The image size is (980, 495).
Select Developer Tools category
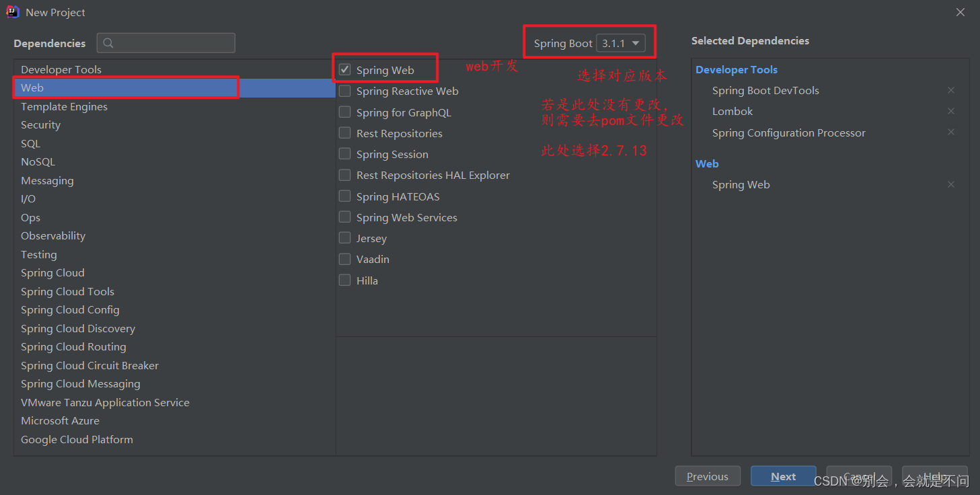tap(174, 69)
